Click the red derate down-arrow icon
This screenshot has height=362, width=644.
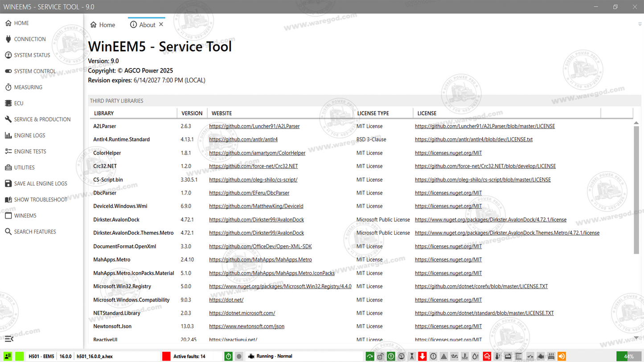tap(422, 356)
